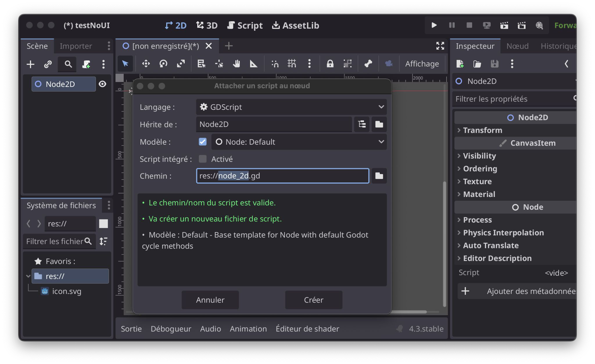This screenshot has height=364, width=595.
Task: Click the Créer button
Action: (313, 300)
